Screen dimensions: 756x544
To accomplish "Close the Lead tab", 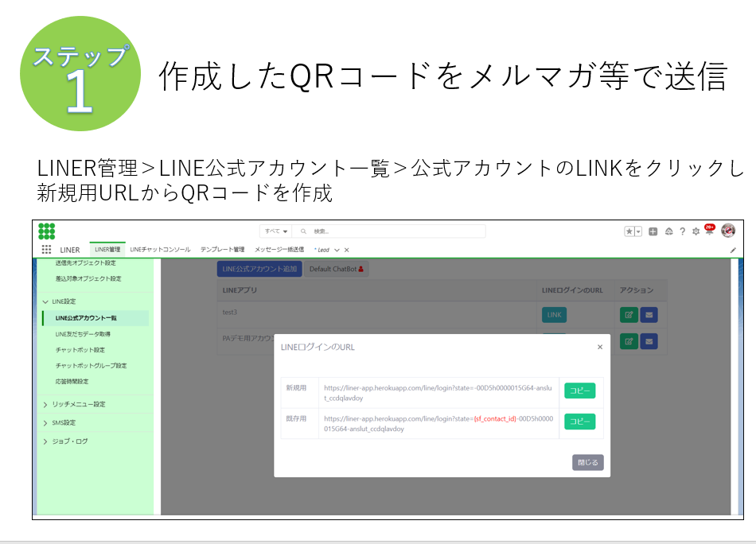I will click(347, 250).
